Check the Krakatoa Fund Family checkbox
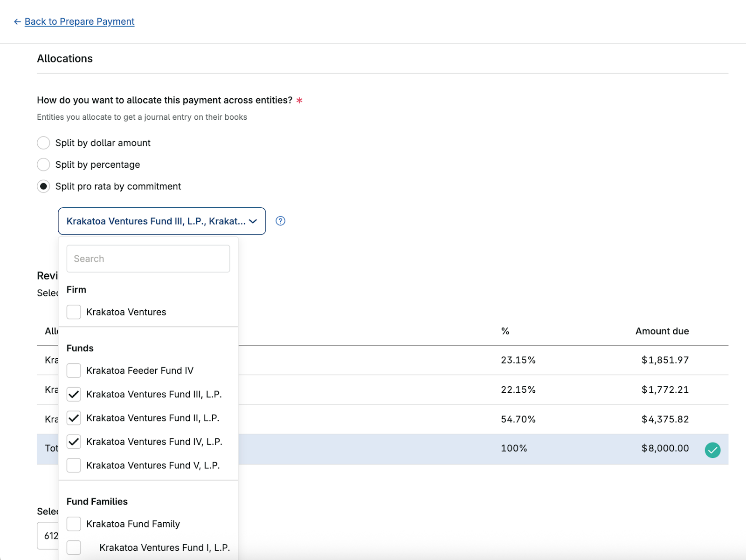The image size is (746, 560). coord(74,524)
